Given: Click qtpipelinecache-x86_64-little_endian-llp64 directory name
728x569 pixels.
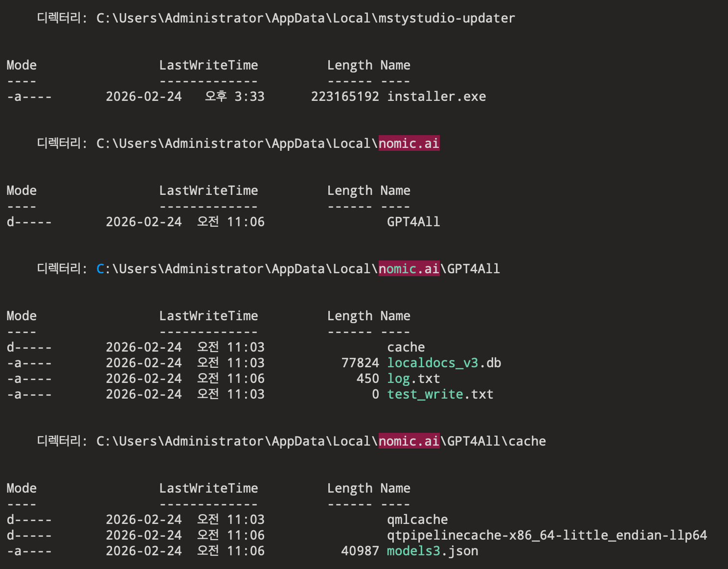Looking at the screenshot, I should [547, 535].
